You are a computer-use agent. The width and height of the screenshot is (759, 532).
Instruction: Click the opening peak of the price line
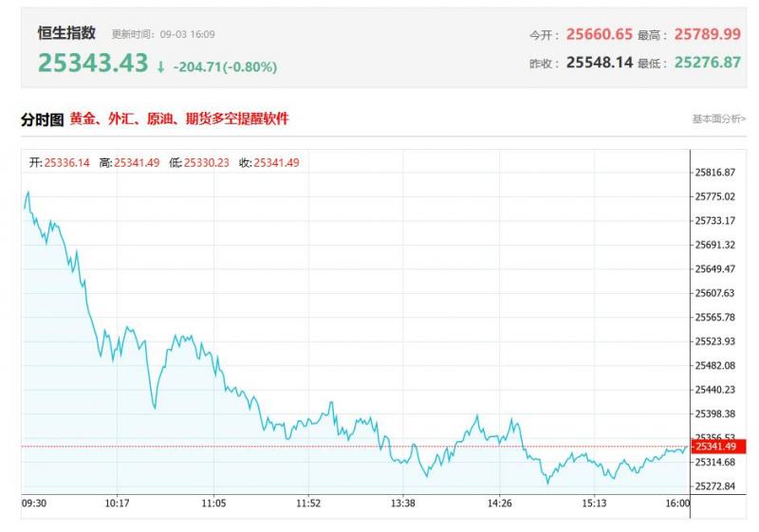pyautogui.click(x=28, y=193)
